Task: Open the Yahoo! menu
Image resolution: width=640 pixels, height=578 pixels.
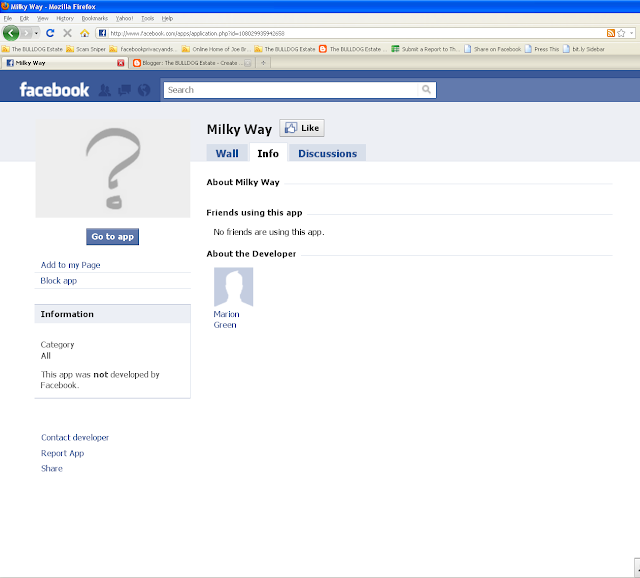Action: pyautogui.click(x=124, y=18)
